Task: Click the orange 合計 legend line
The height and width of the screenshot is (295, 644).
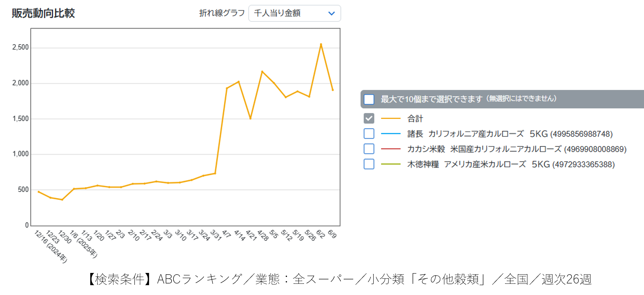Action: coord(391,118)
